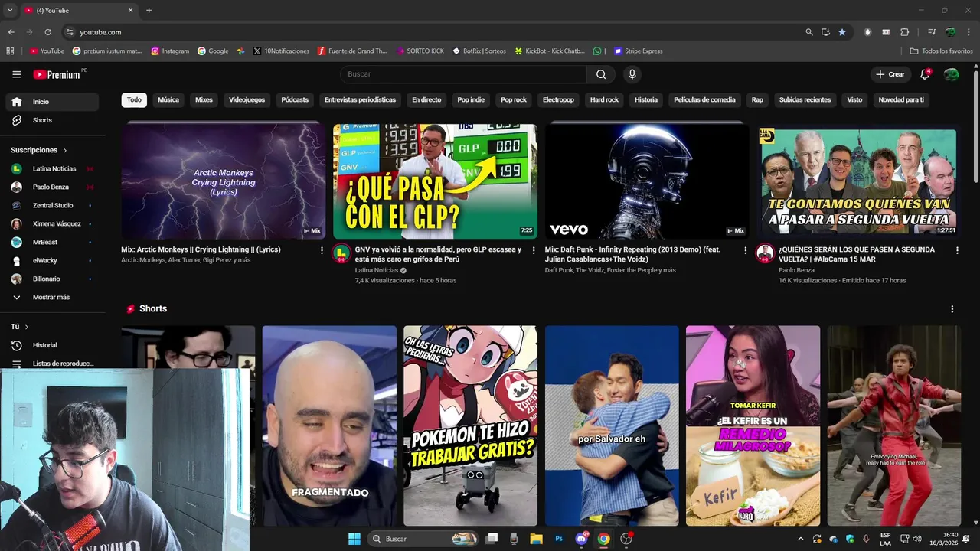Focus the YouTube Buscar search field

(463, 74)
